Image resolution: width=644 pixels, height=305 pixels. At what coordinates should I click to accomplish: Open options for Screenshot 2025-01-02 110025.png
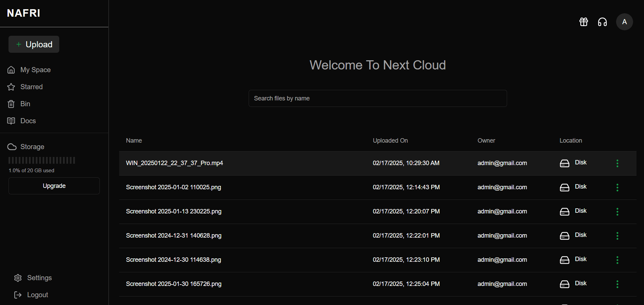[x=617, y=188]
